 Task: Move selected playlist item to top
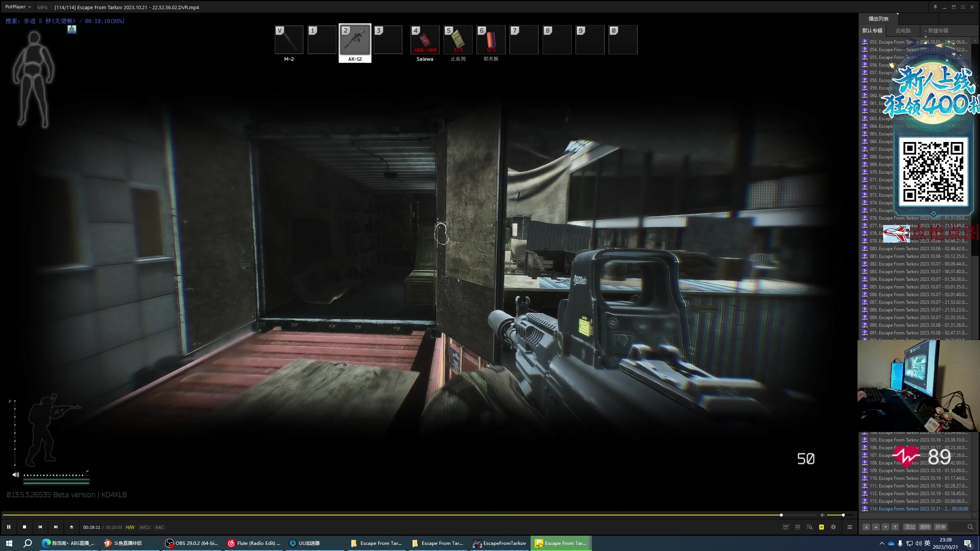click(866, 527)
